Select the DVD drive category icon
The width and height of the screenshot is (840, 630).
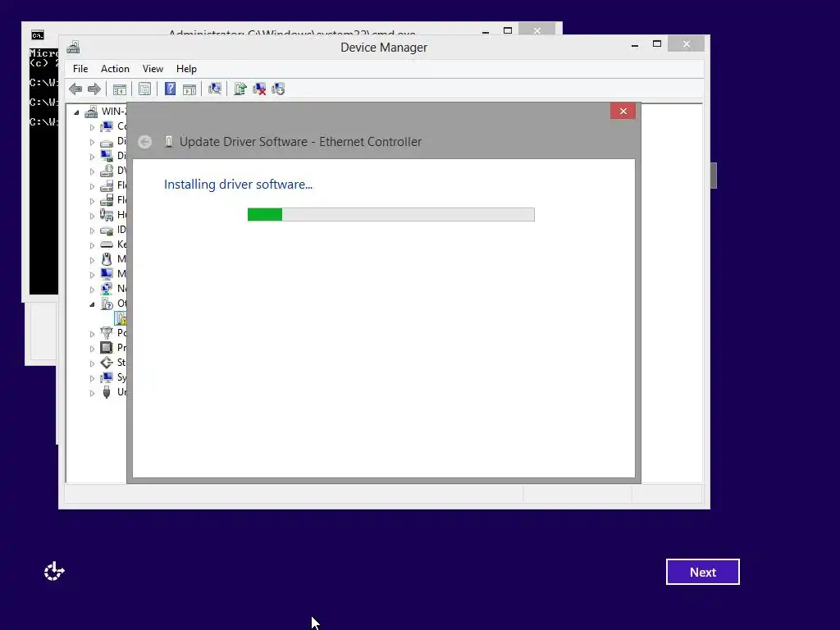[107, 171]
